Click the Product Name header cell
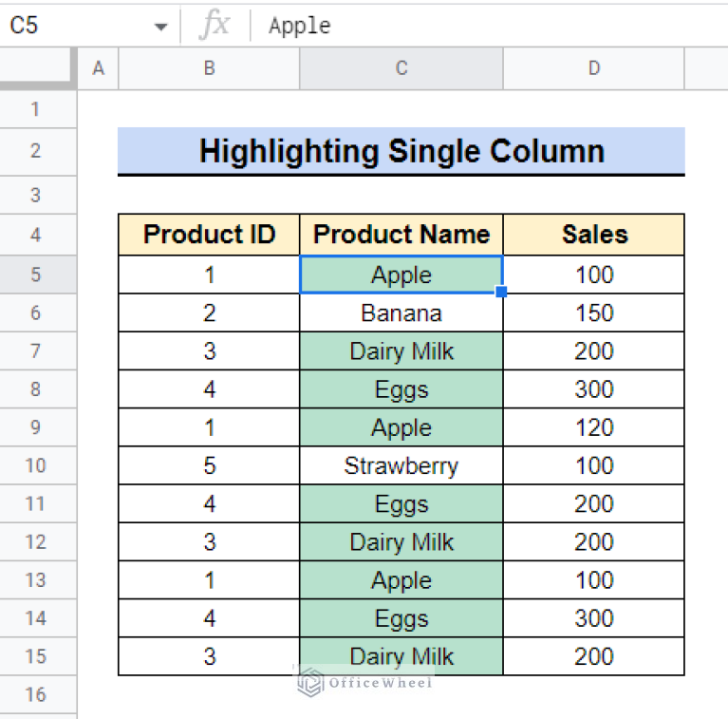 point(401,235)
